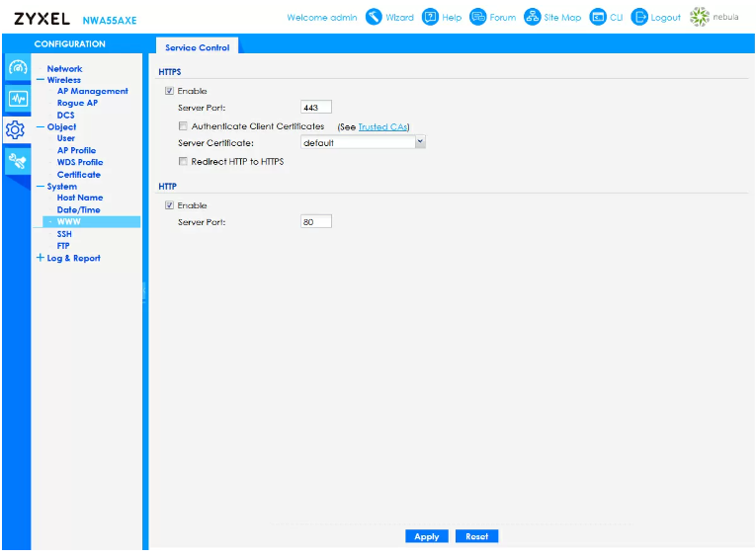Viewport: 756px width, 558px height.
Task: Open the Help icon in header
Action: [430, 17]
